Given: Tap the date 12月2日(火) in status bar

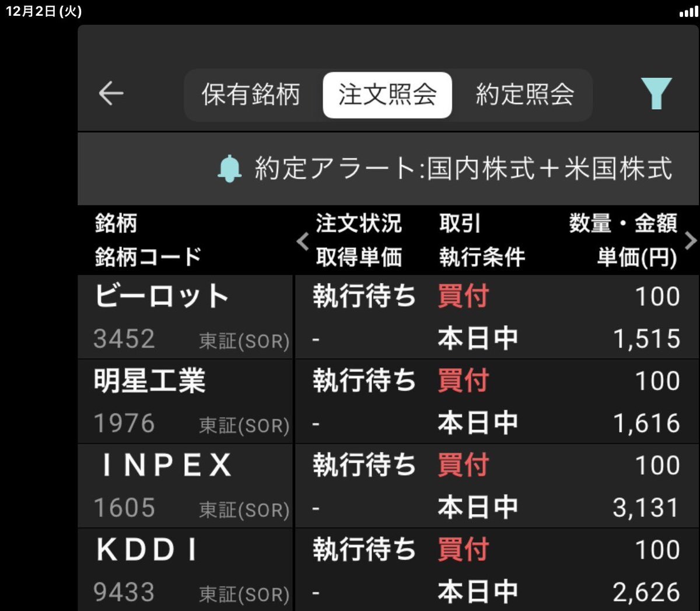Looking at the screenshot, I should [44, 12].
